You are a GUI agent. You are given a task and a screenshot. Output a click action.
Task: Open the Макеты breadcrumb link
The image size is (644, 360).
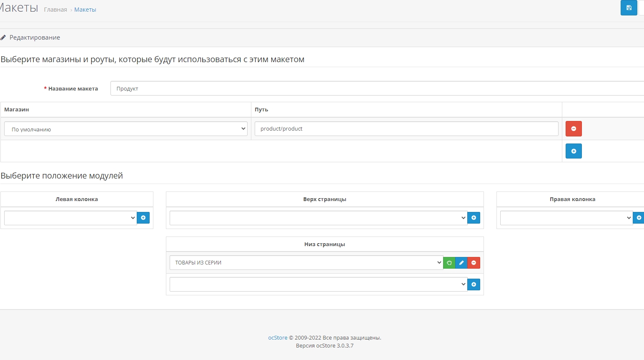pyautogui.click(x=85, y=10)
